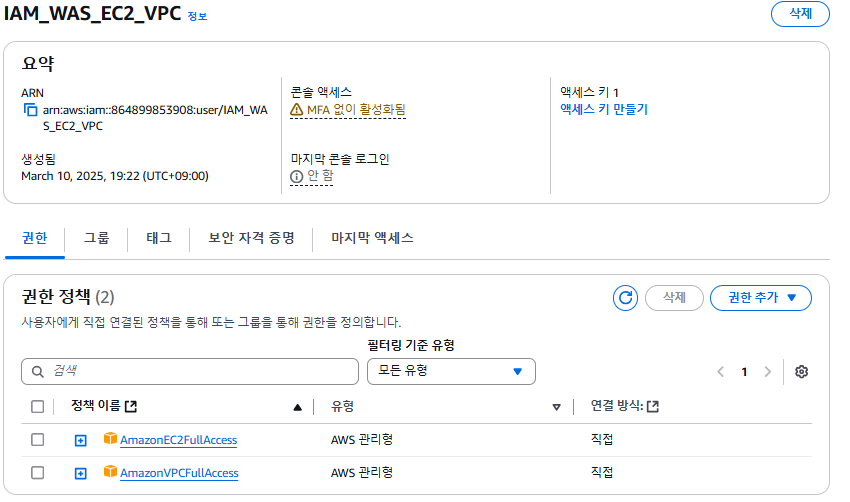Click the 안 함 last login value

[320, 176]
